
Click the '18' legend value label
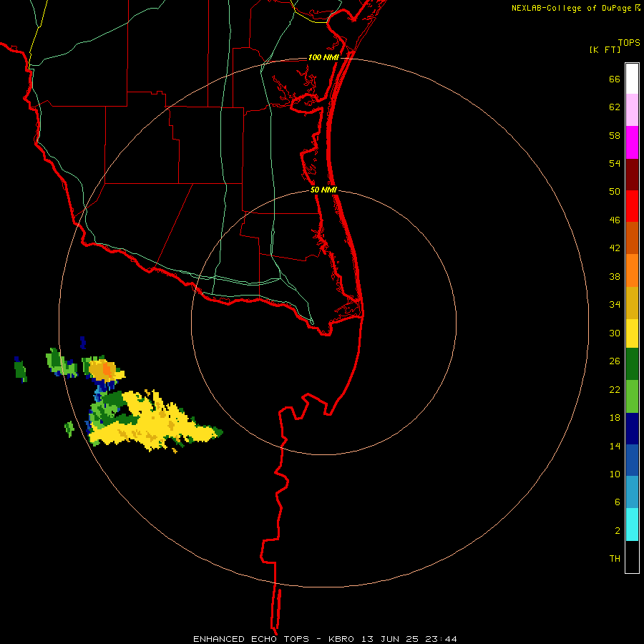click(615, 418)
